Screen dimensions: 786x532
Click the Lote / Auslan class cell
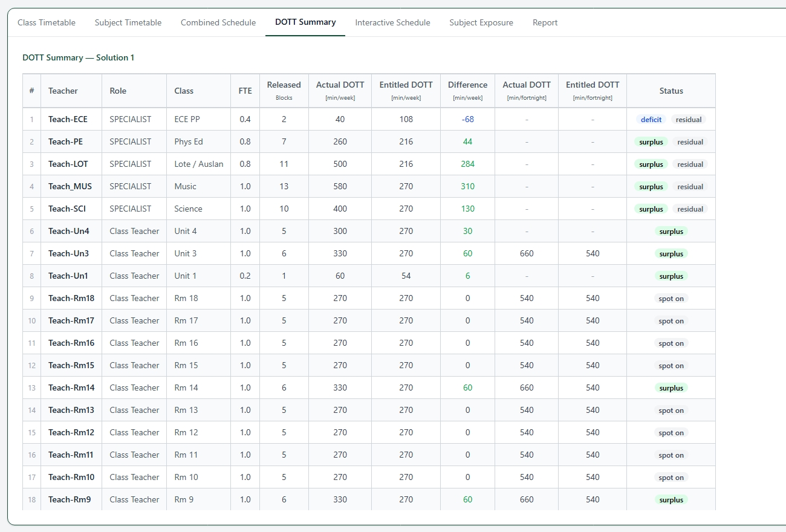point(198,164)
